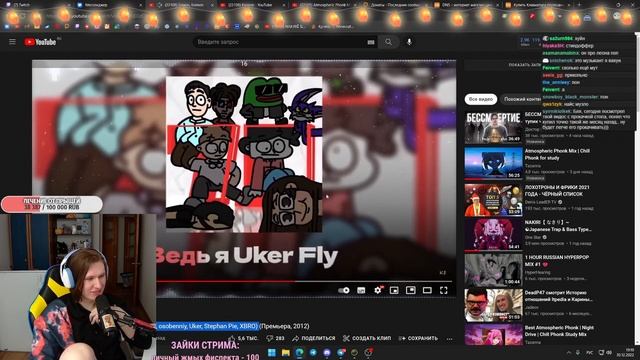Click the magnifier search button

(388, 42)
